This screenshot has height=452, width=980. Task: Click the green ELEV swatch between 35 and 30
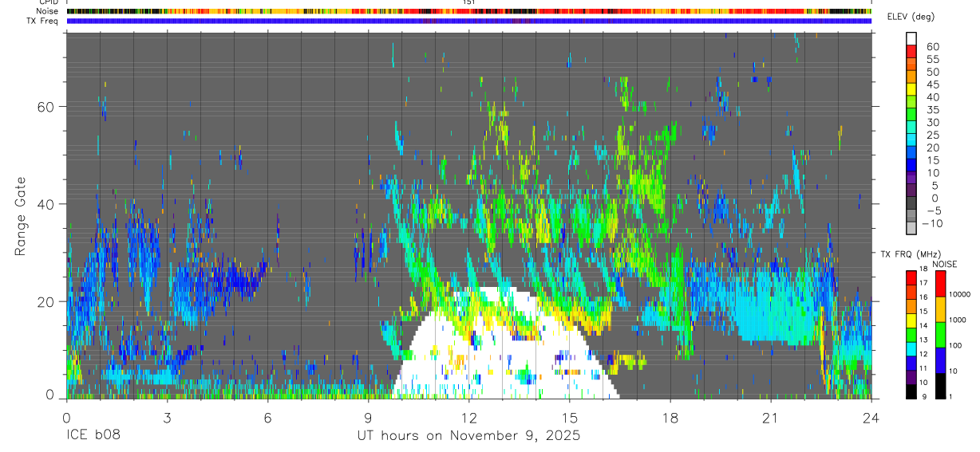(911, 114)
